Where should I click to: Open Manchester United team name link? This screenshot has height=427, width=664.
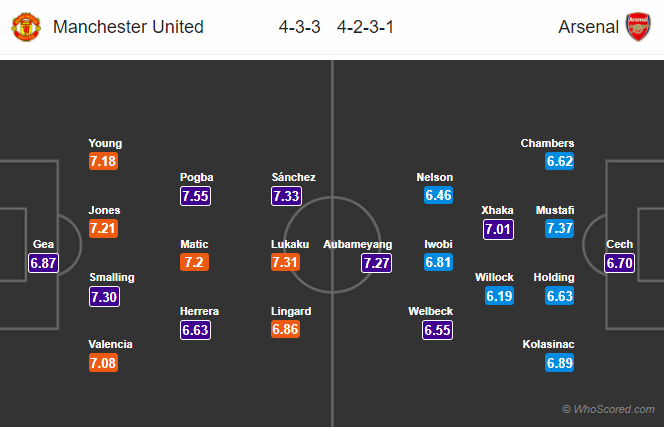pyautogui.click(x=128, y=27)
